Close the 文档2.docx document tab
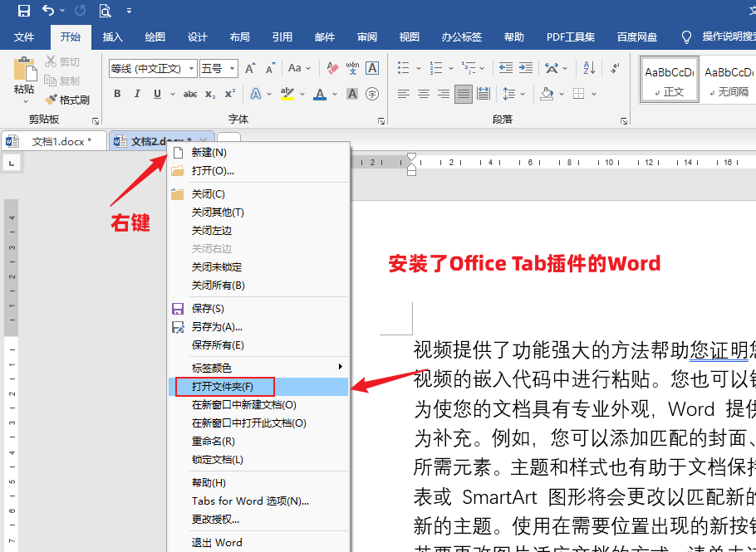756x552 pixels. coord(203,140)
